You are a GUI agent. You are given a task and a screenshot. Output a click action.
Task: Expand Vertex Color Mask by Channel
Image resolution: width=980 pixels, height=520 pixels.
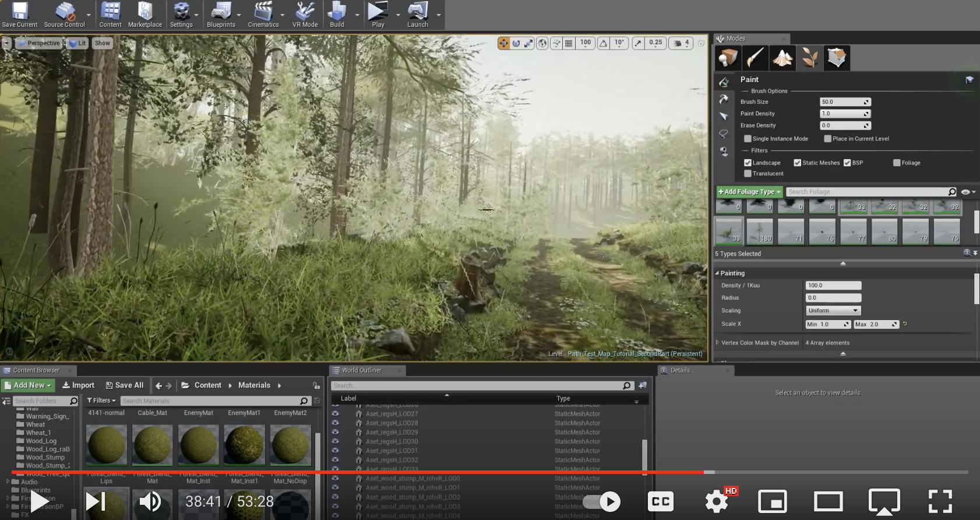[717, 343]
